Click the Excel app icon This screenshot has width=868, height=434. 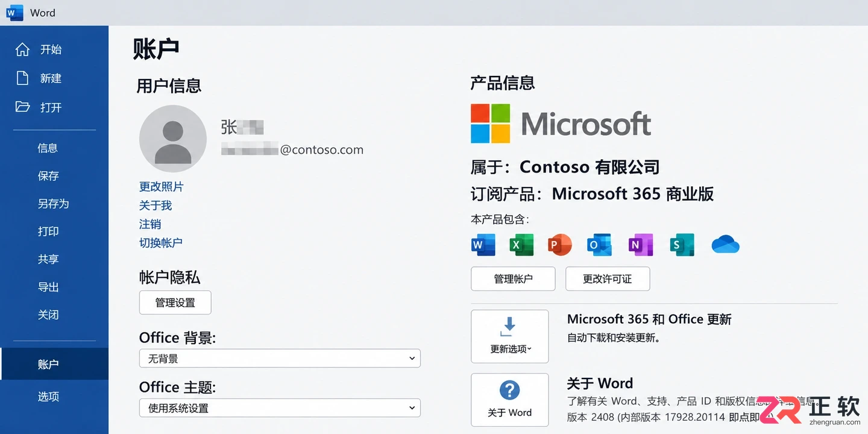[521, 245]
